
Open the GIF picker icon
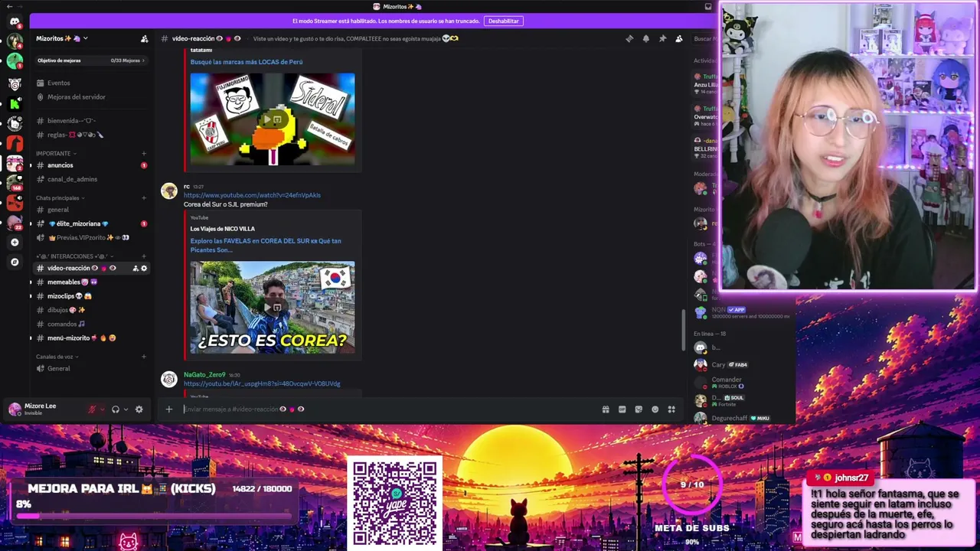point(622,409)
